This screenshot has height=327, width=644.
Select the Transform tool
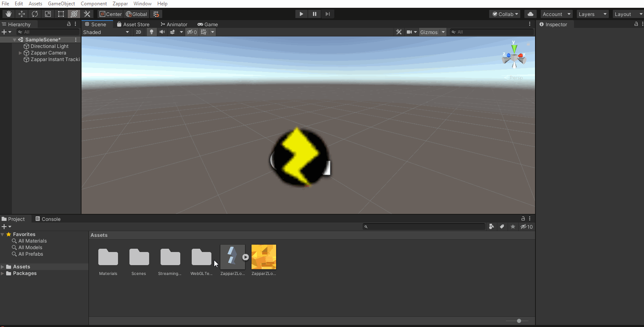coord(74,14)
